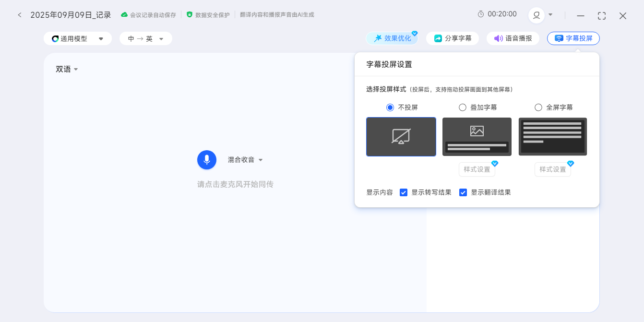644x322 pixels.
Task: Open 效果优化 magic wand option
Action: [392, 38]
